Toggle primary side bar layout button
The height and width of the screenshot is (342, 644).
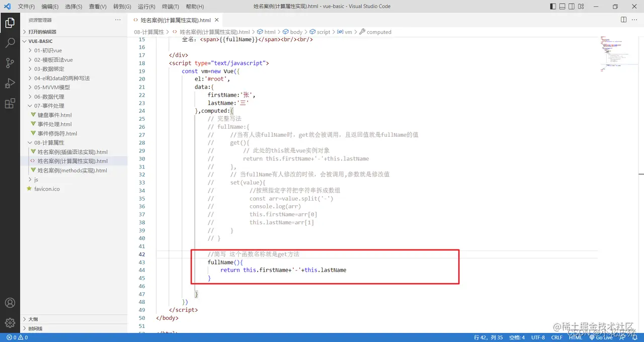553,7
